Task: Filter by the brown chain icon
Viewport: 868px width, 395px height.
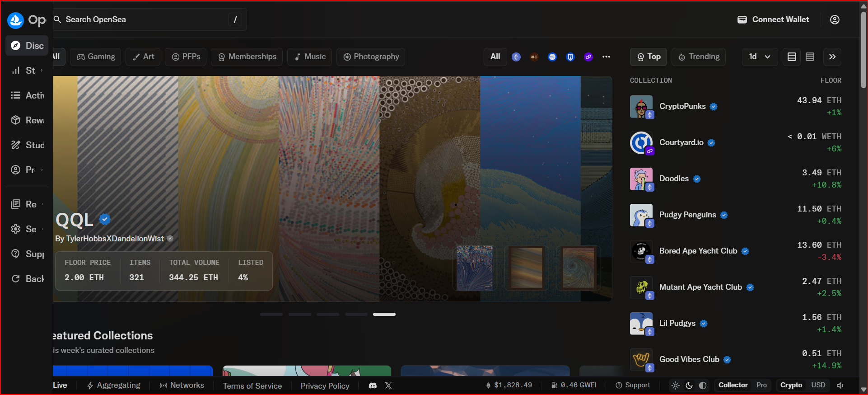Action: click(534, 57)
